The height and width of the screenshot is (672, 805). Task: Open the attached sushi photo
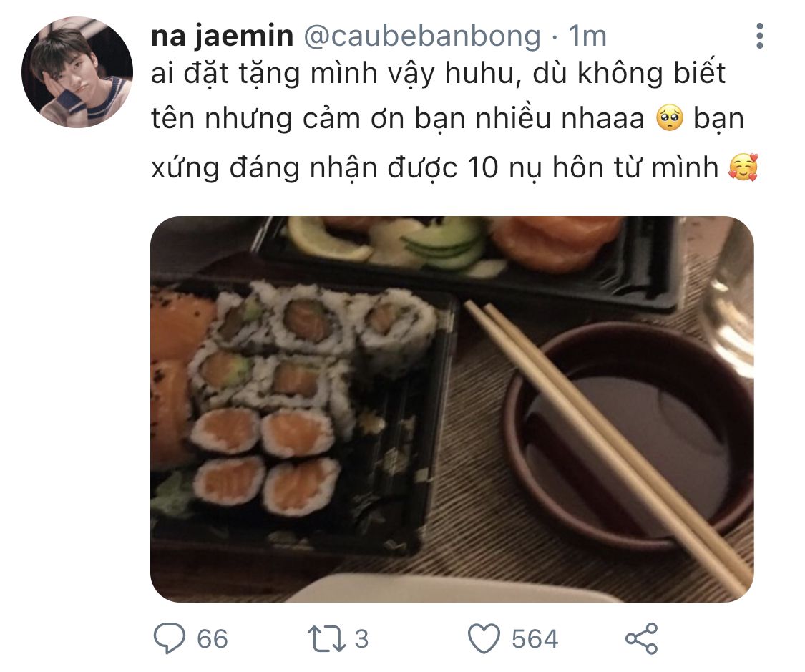tap(452, 409)
